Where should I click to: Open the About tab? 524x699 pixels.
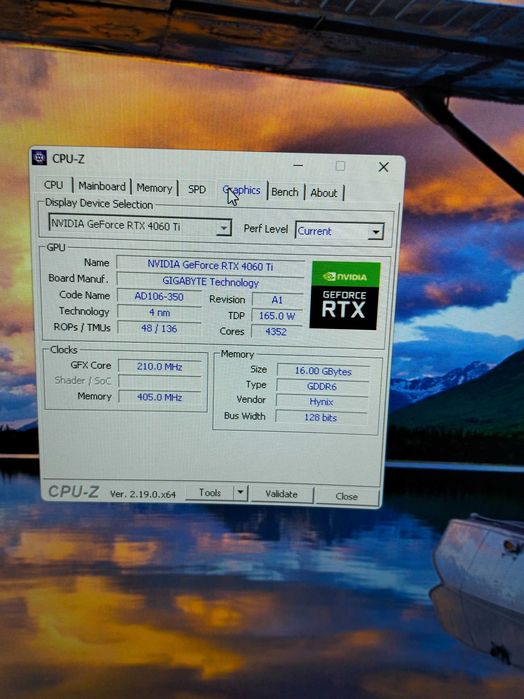(x=324, y=193)
